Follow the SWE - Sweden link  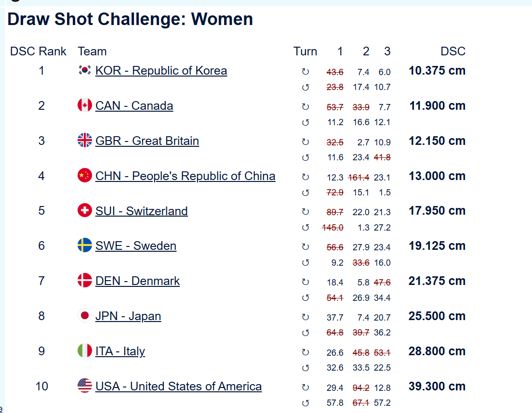pyautogui.click(x=135, y=246)
